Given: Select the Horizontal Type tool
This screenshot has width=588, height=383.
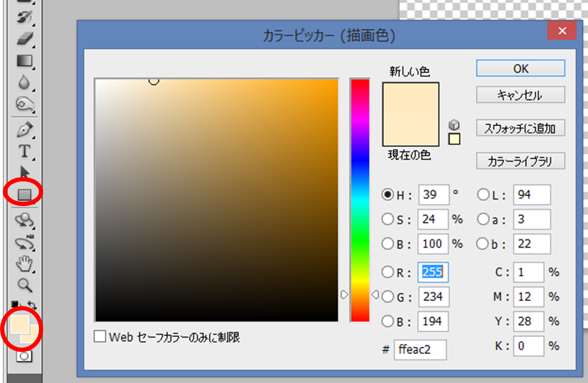Looking at the screenshot, I should coord(25,151).
